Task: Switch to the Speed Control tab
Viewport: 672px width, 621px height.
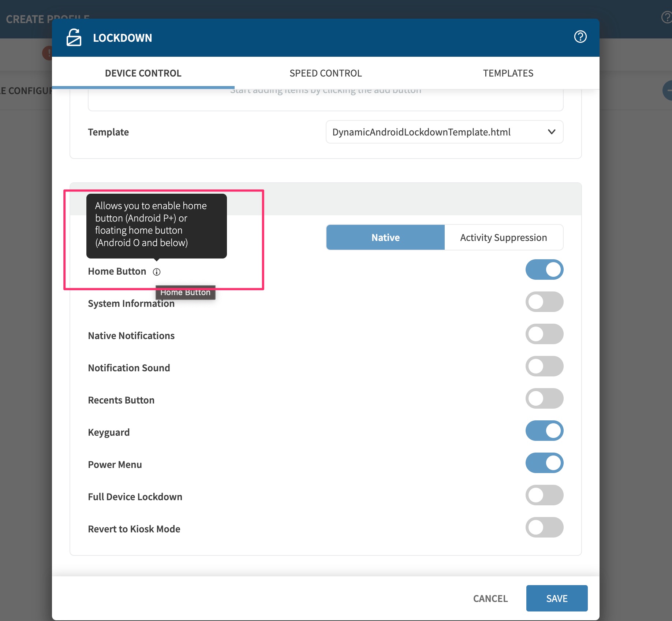Action: click(325, 73)
